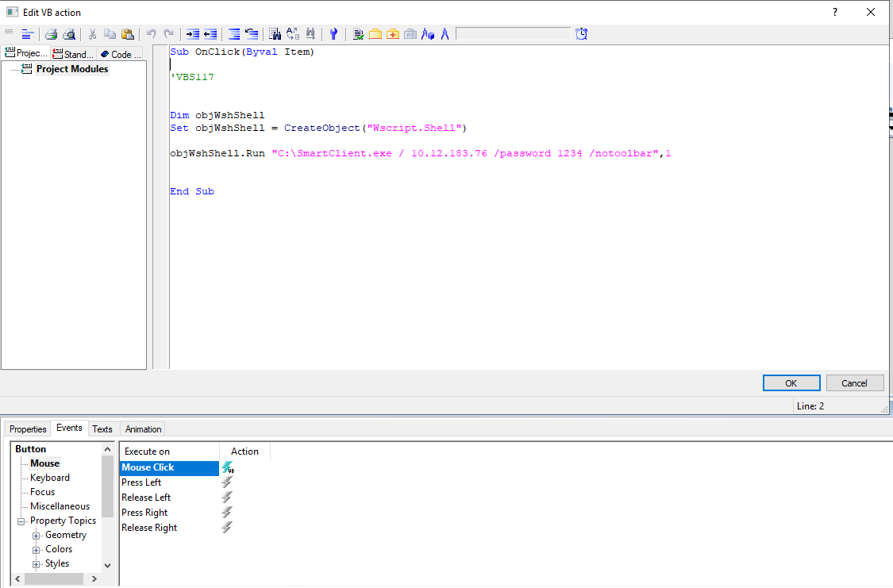Increase indent of selected code
Screen dimensions: 893x588
point(193,34)
